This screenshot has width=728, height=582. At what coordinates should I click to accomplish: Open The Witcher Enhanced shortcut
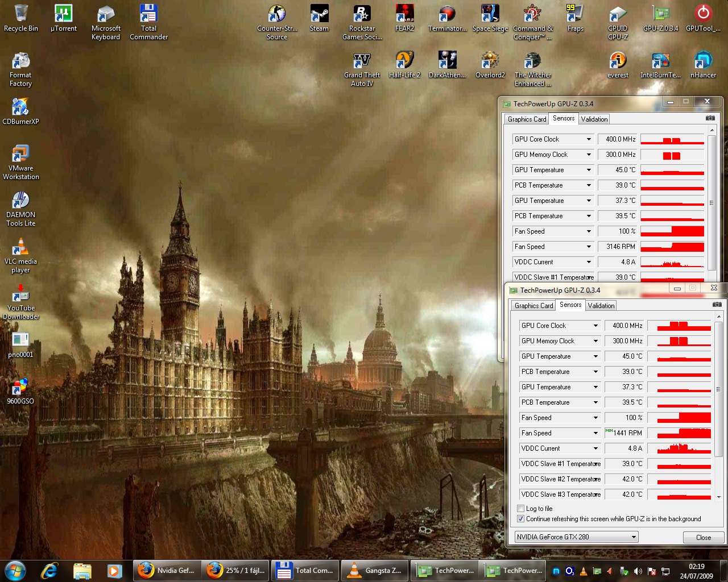coord(532,69)
